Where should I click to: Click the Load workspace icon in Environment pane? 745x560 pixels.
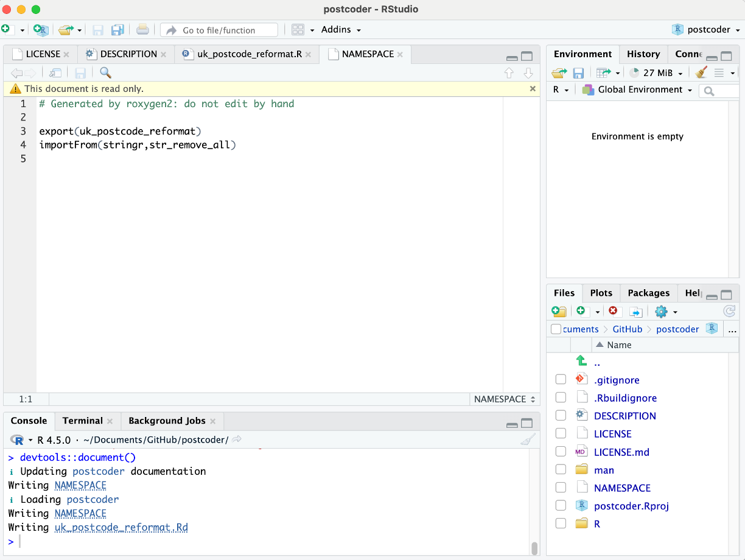(x=559, y=73)
